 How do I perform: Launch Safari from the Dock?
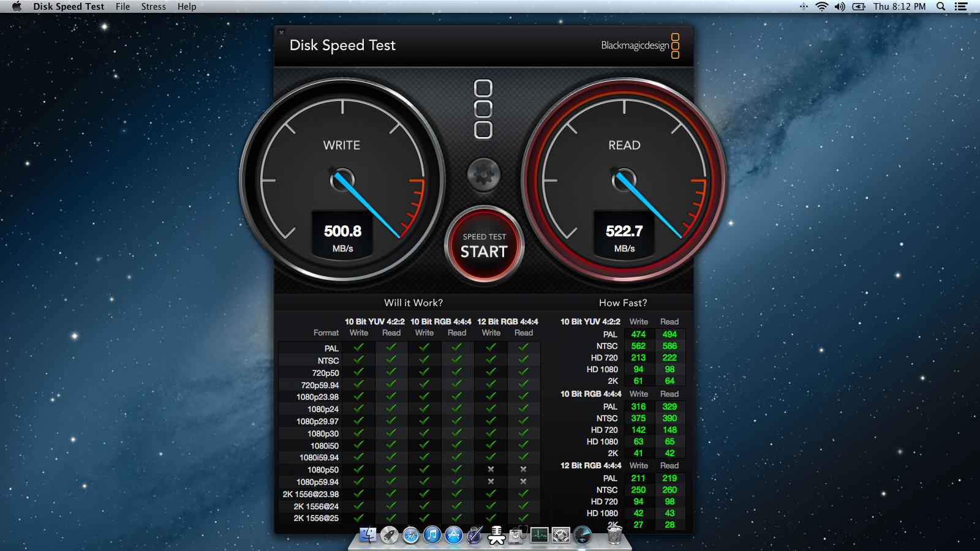[411, 535]
